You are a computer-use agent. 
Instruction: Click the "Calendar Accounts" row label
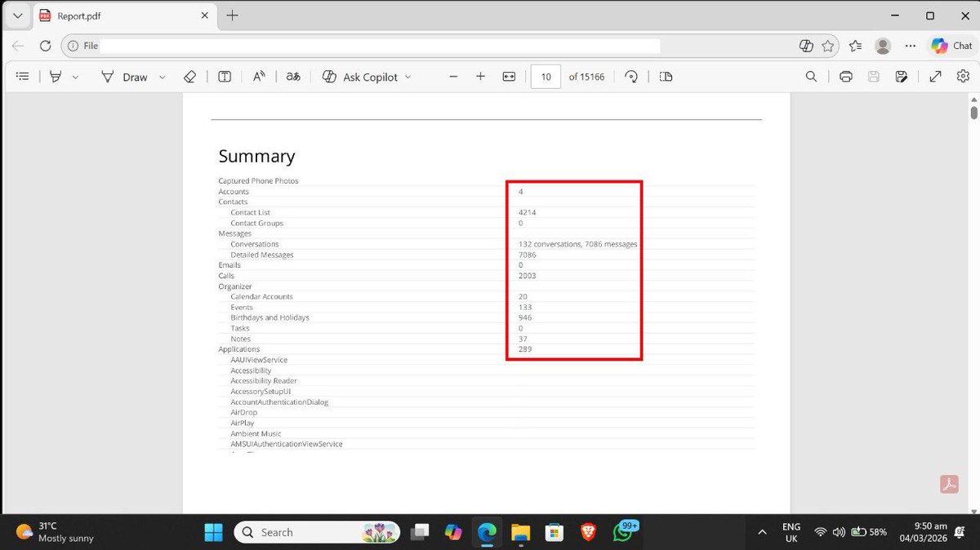pos(261,296)
